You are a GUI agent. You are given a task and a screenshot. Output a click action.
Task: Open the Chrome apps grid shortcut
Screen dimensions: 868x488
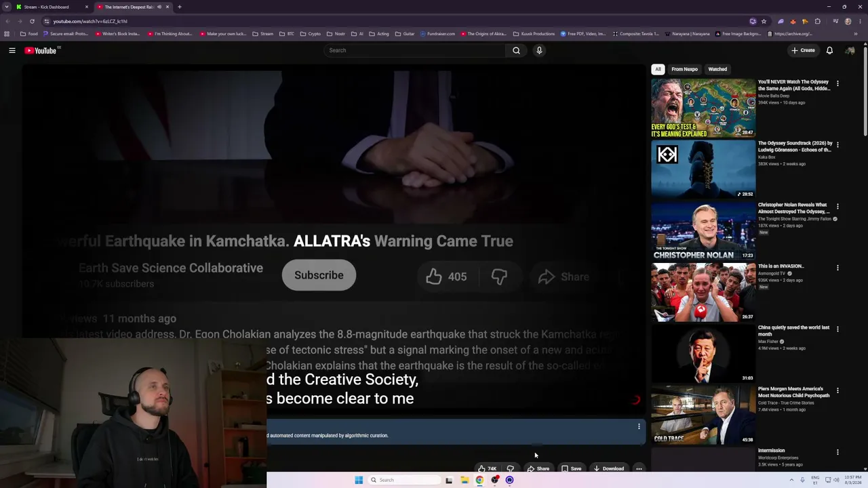[x=7, y=34]
